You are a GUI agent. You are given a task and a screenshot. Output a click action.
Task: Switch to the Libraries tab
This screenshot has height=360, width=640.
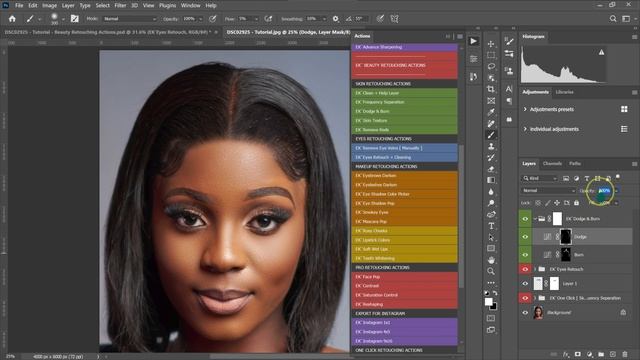pyautogui.click(x=564, y=92)
